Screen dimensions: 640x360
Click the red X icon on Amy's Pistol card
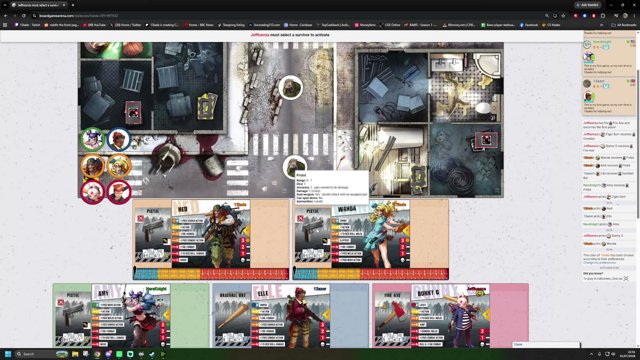[61, 302]
